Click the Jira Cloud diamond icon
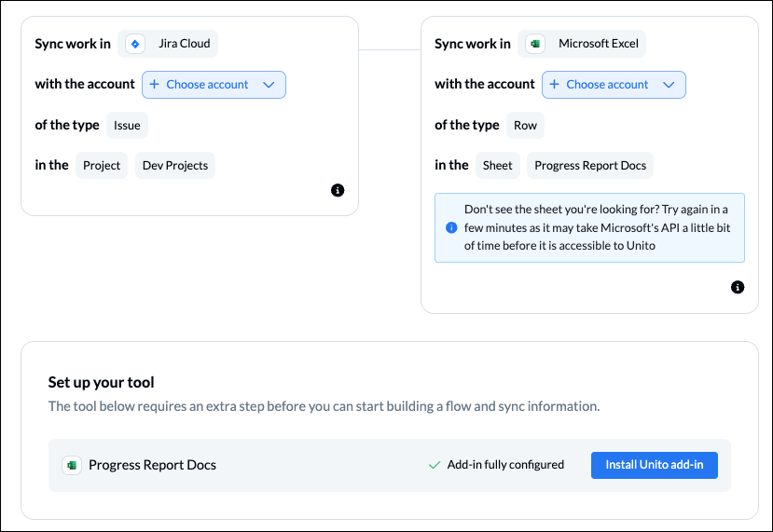The height and width of the screenshot is (532, 773). click(x=135, y=44)
